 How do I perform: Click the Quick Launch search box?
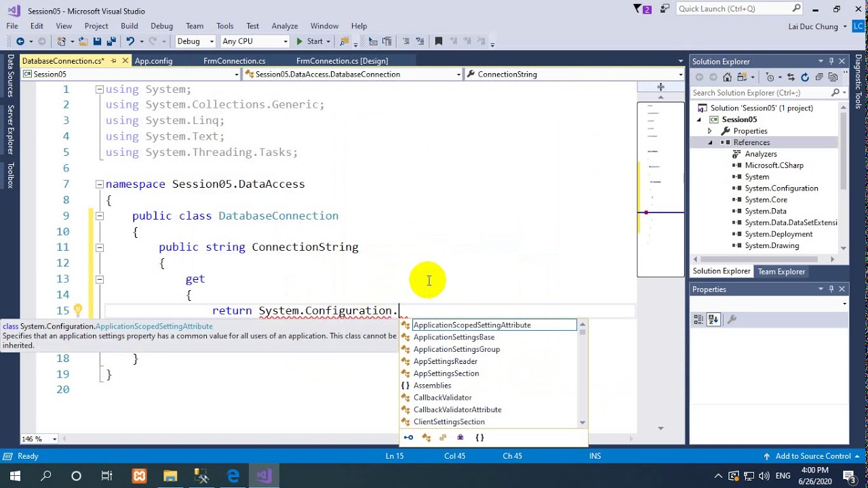(739, 9)
